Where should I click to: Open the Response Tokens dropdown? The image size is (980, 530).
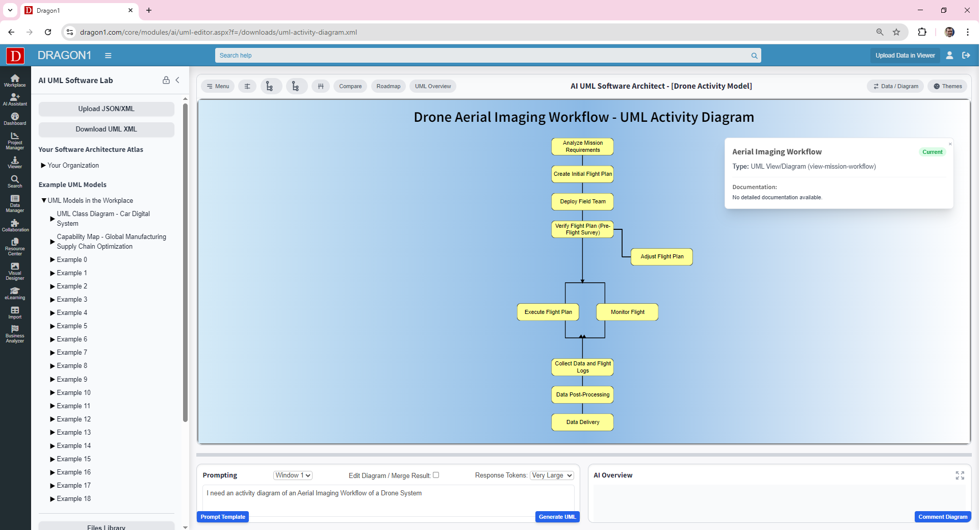pyautogui.click(x=551, y=475)
